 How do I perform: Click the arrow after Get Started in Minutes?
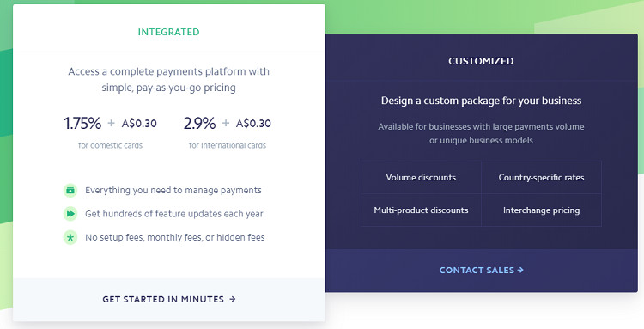(x=233, y=299)
